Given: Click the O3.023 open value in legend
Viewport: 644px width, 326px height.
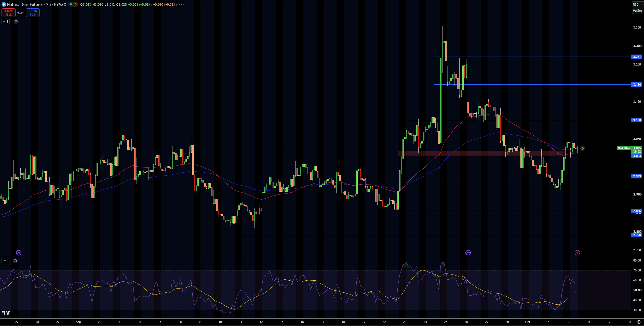Looking at the screenshot, I should click(x=86, y=4).
